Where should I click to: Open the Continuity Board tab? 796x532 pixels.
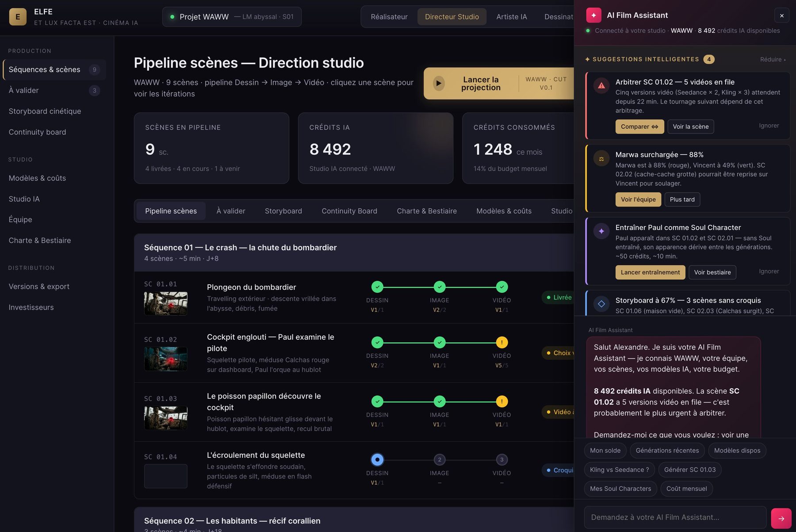tap(349, 211)
